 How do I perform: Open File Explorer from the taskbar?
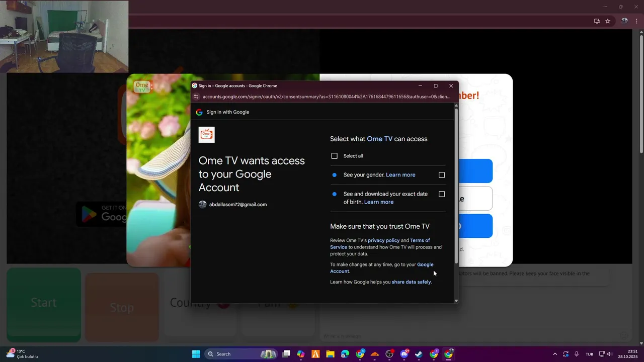331,354
